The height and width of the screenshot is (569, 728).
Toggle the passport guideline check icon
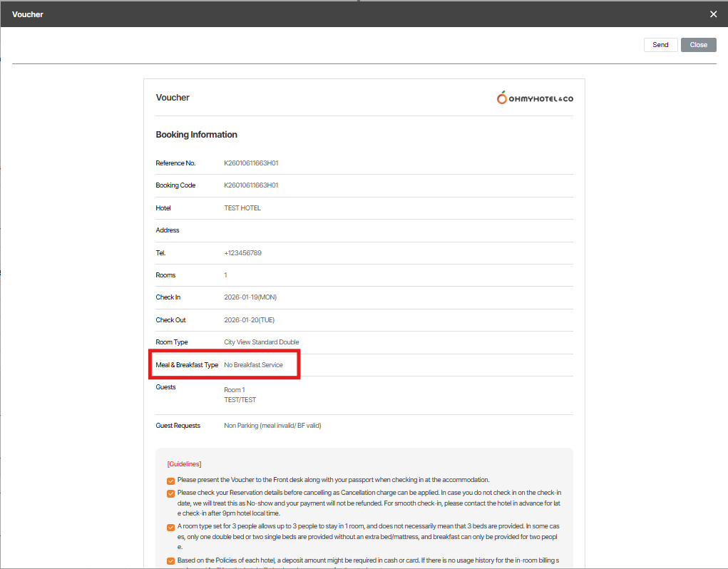171,481
